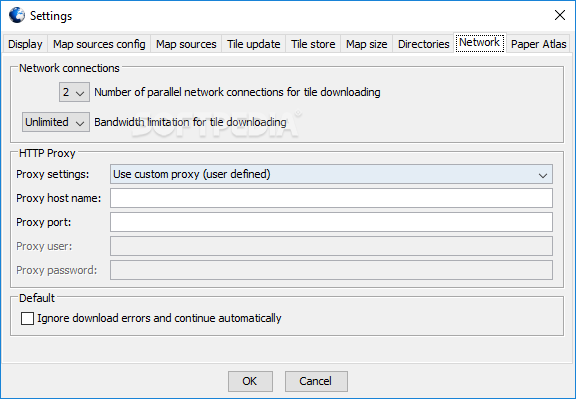Open the Tile store tab

[313, 44]
